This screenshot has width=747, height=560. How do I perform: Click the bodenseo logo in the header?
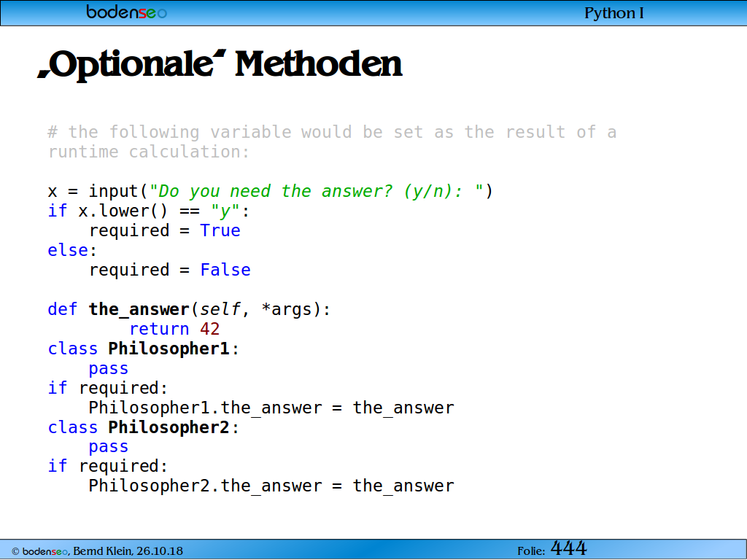[127, 12]
